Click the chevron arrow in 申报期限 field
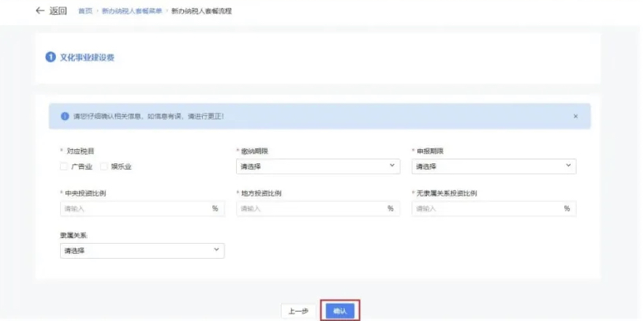The height and width of the screenshot is (321, 644). (x=568, y=166)
